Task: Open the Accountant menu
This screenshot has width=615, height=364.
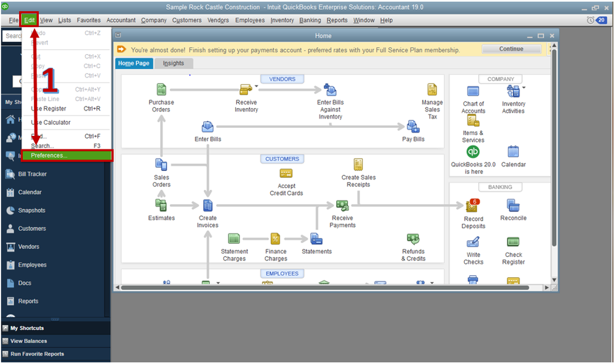Action: point(121,20)
